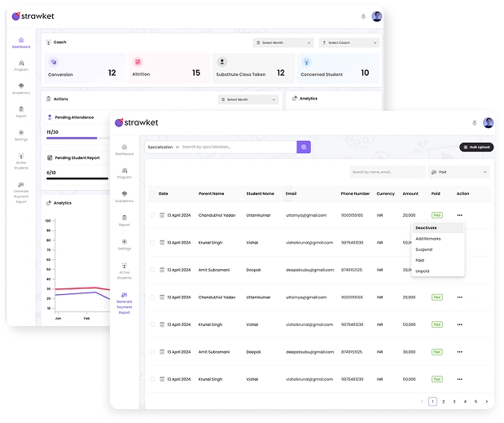This screenshot has width=504, height=423.
Task: Open Dashboard in the back window sidebar
Action: [21, 42]
